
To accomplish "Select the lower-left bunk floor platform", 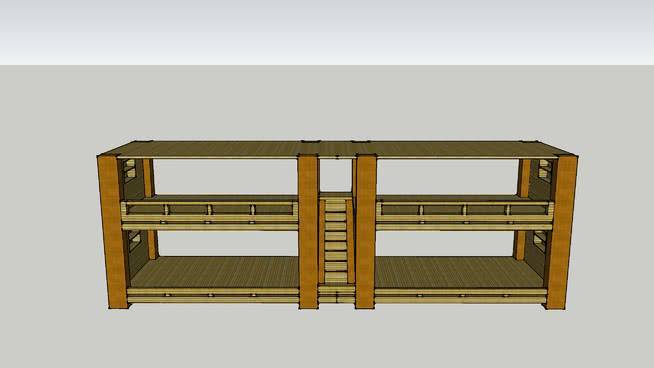I will [214, 272].
